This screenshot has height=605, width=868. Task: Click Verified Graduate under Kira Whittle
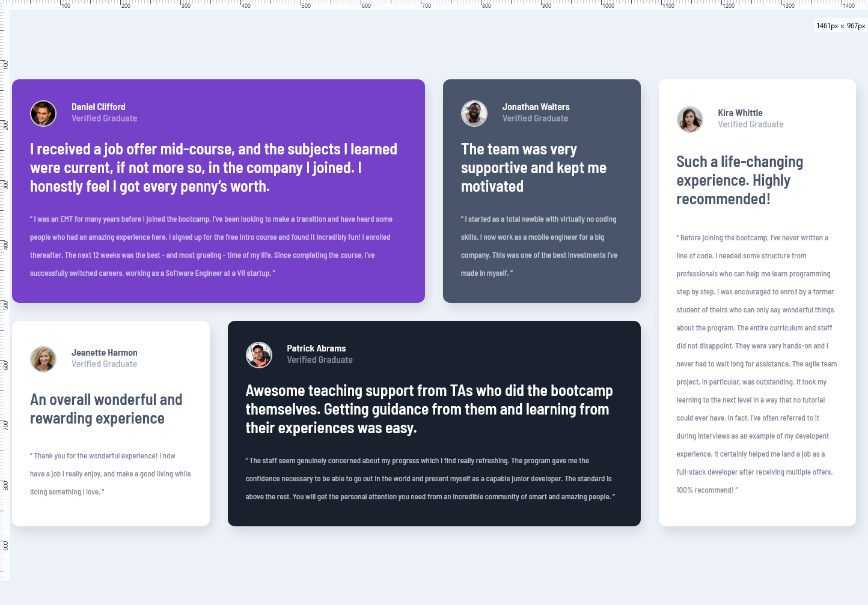tap(750, 124)
